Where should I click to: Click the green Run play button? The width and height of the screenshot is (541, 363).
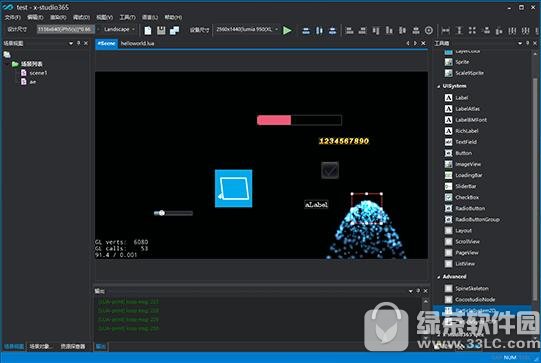pos(287,30)
